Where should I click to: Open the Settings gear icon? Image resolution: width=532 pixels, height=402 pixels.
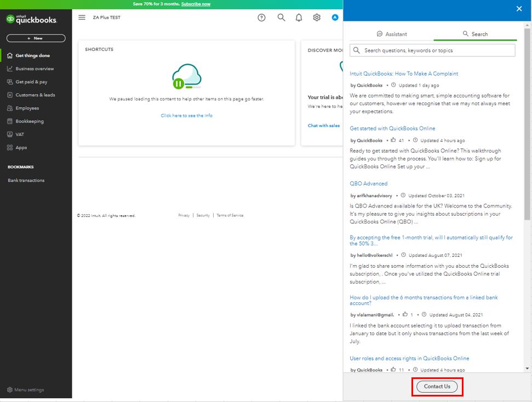click(x=317, y=18)
